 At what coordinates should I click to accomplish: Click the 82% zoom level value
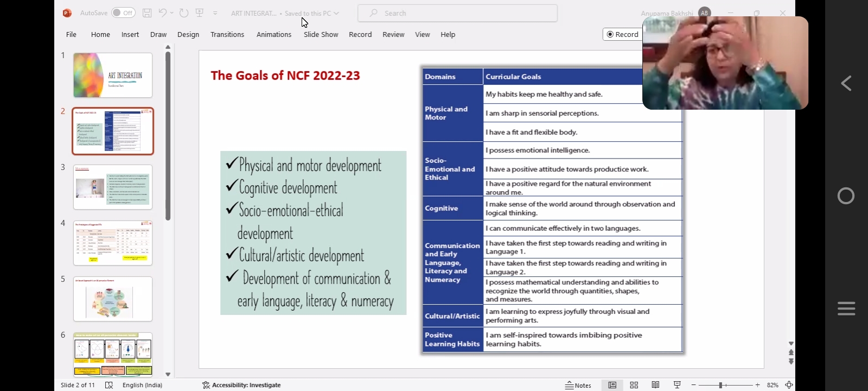pyautogui.click(x=773, y=385)
